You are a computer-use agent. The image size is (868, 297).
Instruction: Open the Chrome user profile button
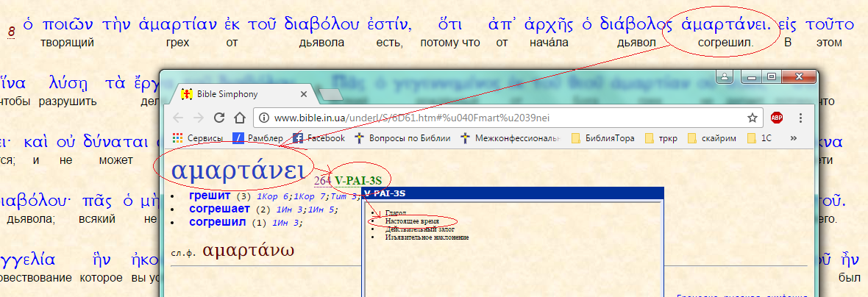725,77
